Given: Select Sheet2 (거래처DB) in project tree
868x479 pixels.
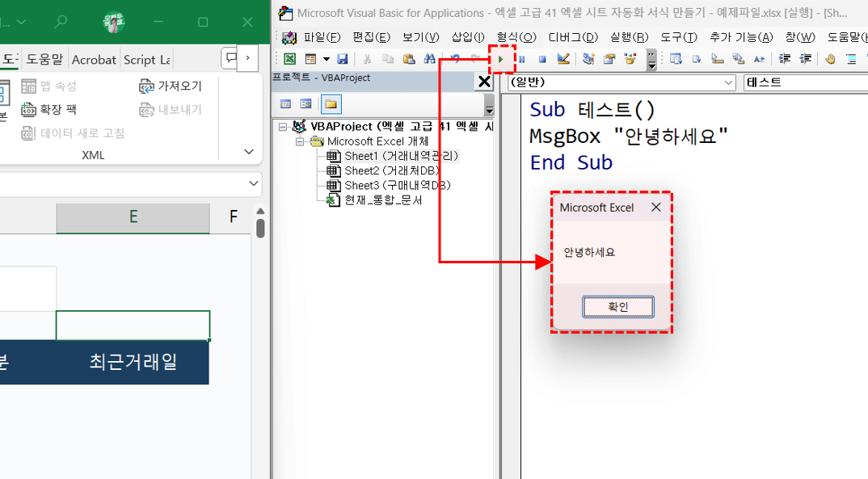Looking at the screenshot, I should pos(385,170).
